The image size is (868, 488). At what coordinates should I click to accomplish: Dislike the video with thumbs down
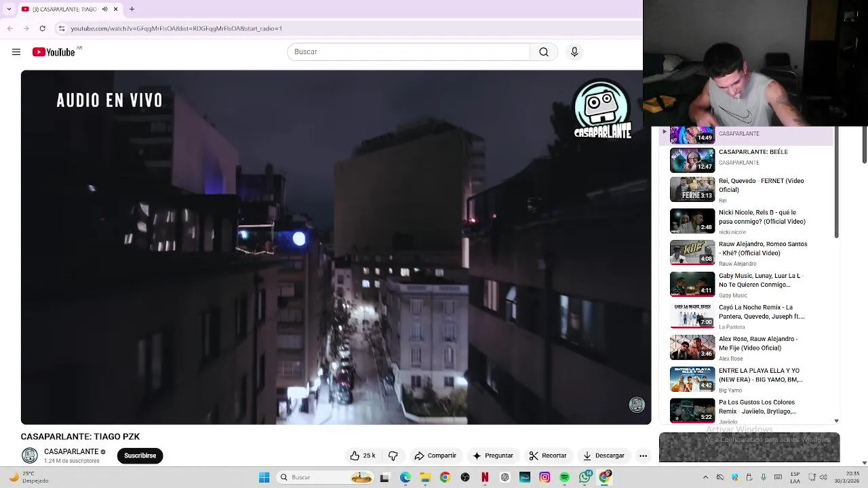coord(393,455)
